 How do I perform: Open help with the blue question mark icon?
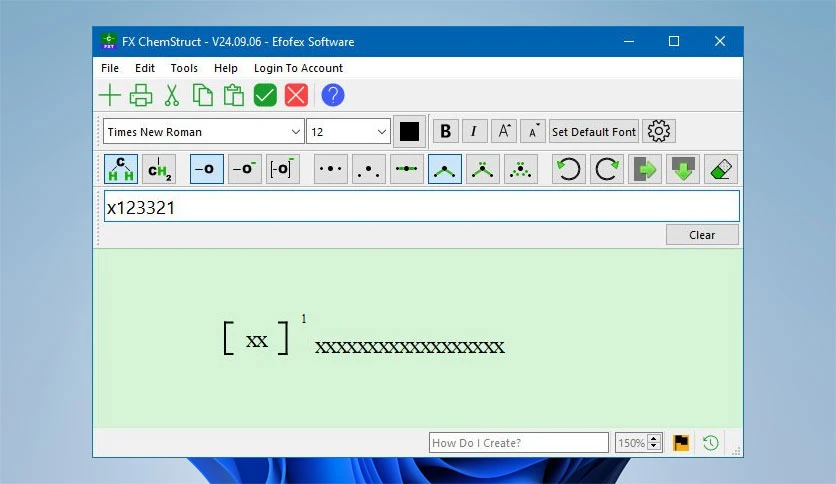click(x=333, y=95)
